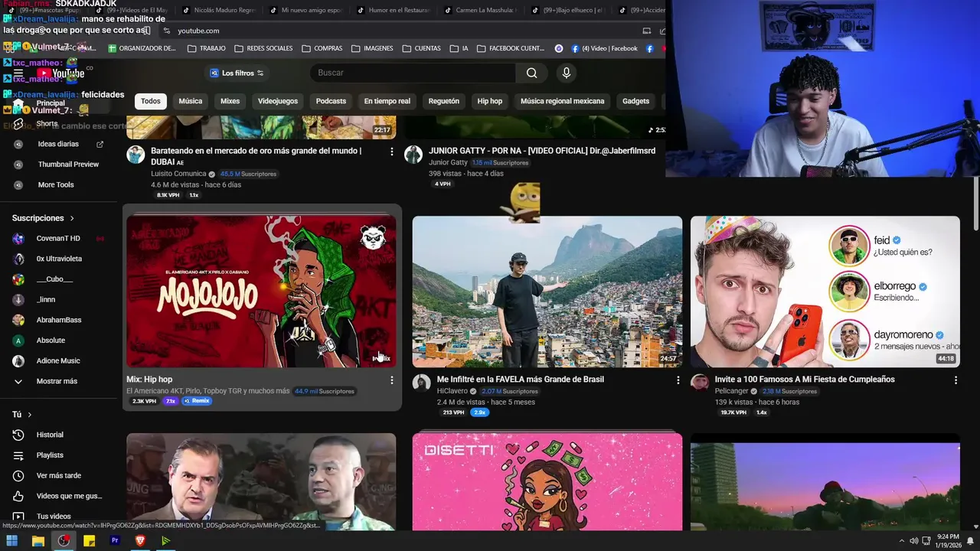Open File Explorer from taskbar
Image resolution: width=980 pixels, height=551 pixels.
point(38,541)
